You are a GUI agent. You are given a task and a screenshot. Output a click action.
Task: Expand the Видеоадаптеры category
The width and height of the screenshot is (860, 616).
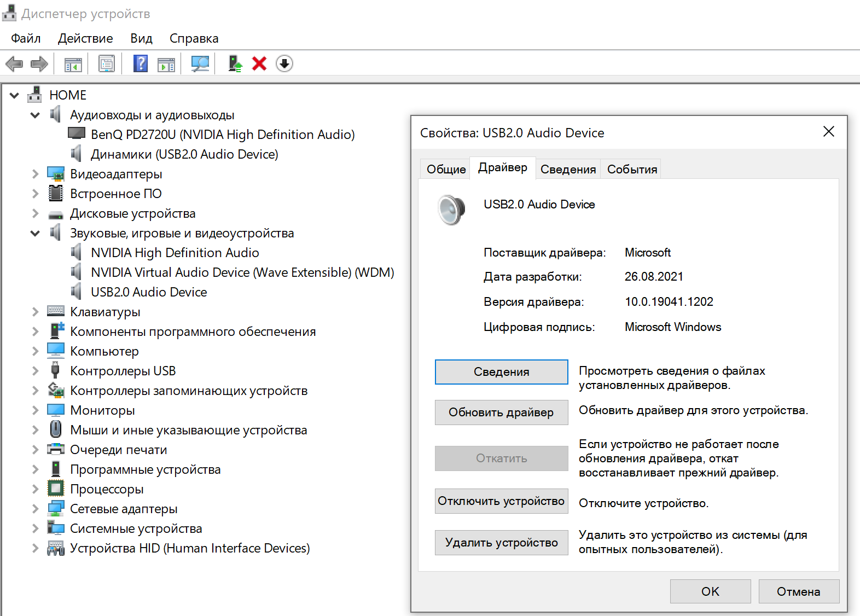(35, 174)
